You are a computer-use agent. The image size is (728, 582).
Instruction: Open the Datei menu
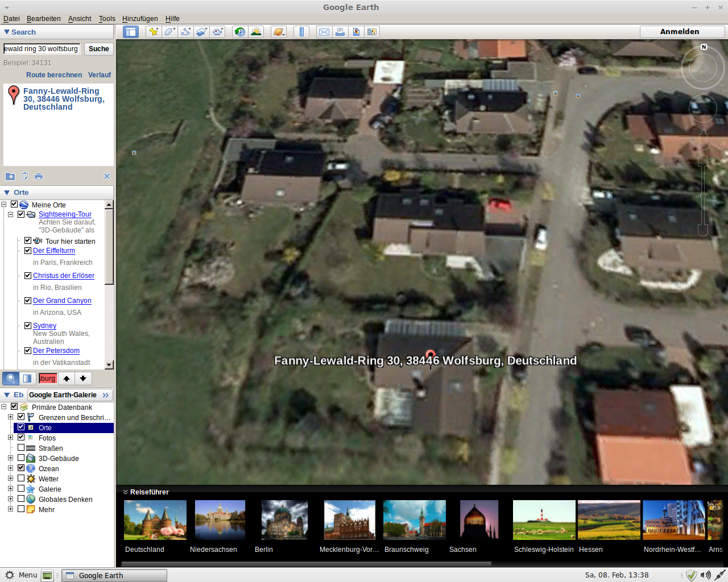pyautogui.click(x=11, y=19)
